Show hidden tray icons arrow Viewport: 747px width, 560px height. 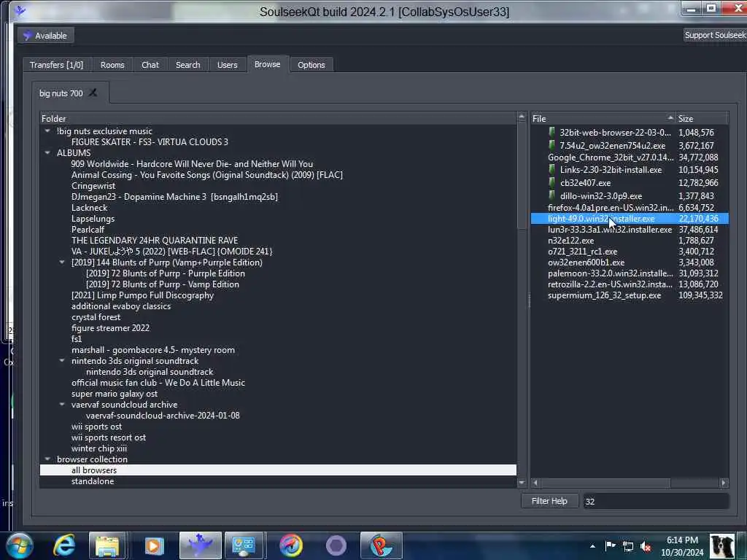tap(592, 546)
